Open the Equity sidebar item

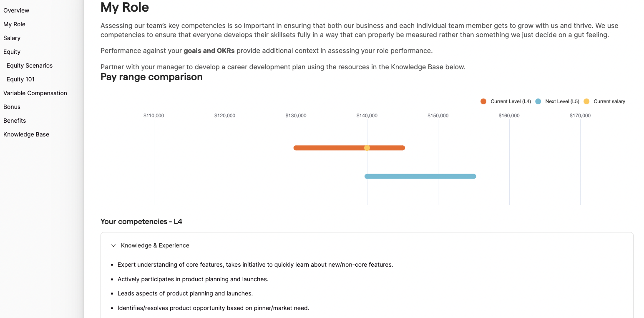[12, 52]
